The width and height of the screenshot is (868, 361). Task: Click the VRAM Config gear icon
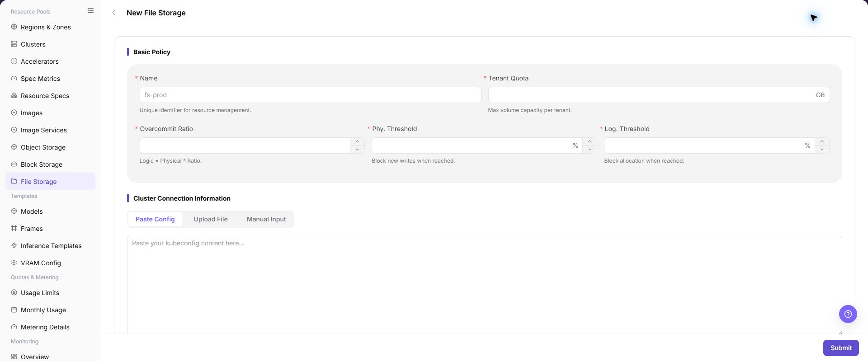pos(14,263)
